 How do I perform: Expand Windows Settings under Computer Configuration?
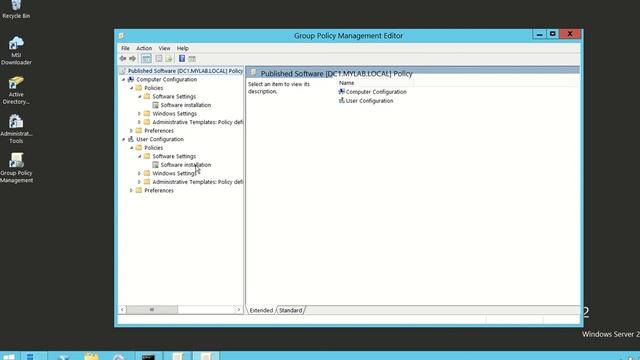(x=140, y=114)
